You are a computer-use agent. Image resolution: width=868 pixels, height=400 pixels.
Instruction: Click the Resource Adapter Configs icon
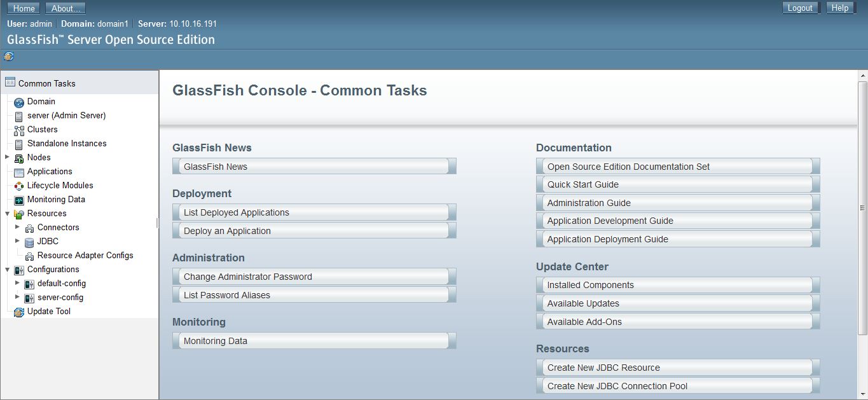pyautogui.click(x=29, y=256)
